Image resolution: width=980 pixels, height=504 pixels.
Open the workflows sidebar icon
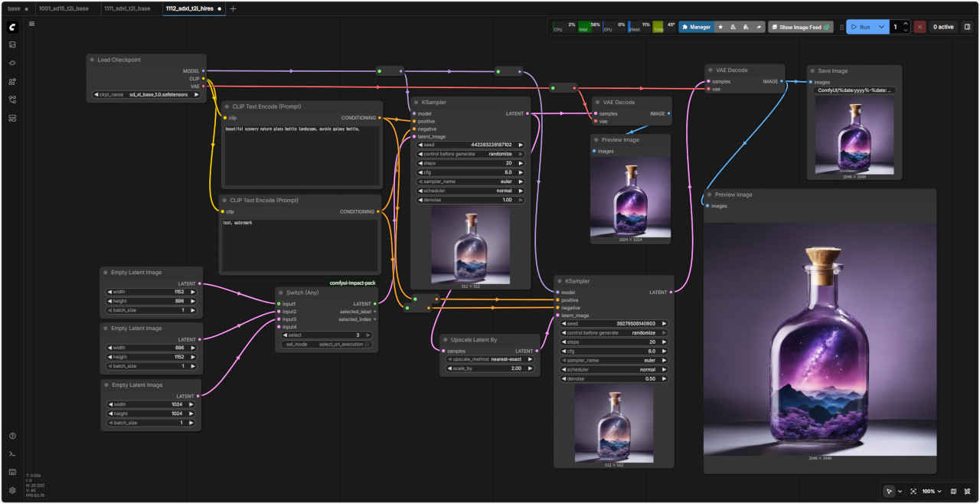point(12,100)
